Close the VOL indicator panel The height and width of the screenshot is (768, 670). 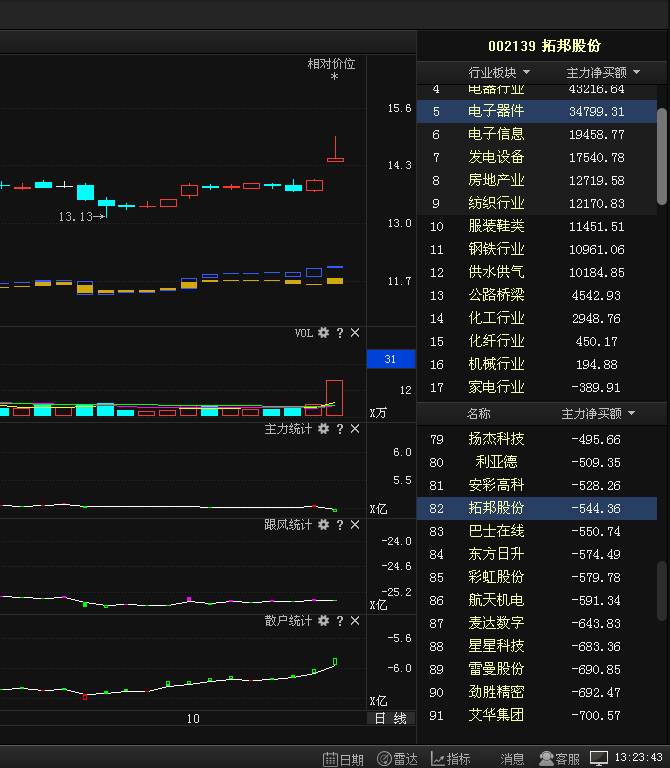(355, 333)
